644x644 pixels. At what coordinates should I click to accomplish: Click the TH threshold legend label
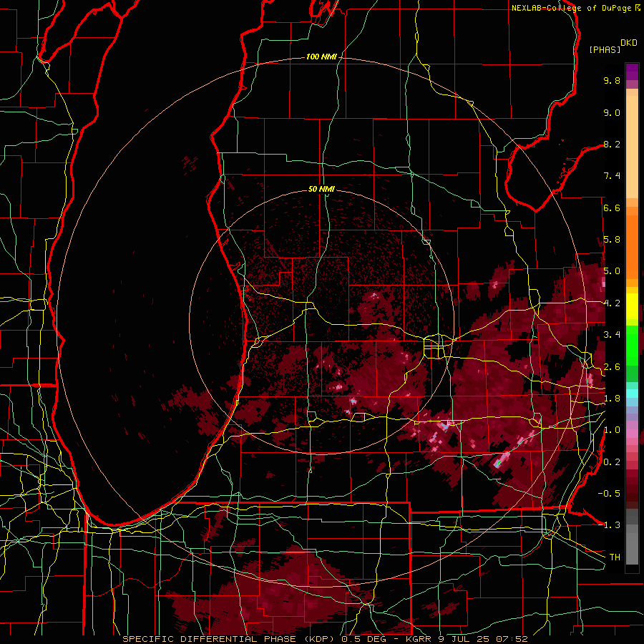click(x=615, y=557)
